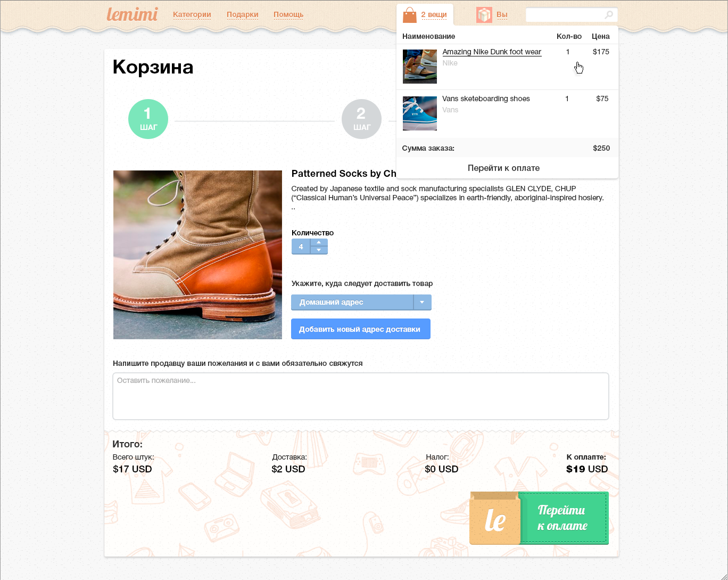Open "Amazing Nike Dunk foot wear" link
The width and height of the screenshot is (728, 580).
pos(491,52)
